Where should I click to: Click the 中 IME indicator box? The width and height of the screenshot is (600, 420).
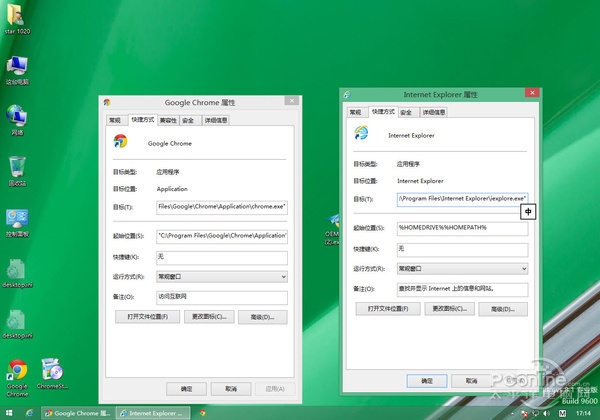tap(528, 212)
